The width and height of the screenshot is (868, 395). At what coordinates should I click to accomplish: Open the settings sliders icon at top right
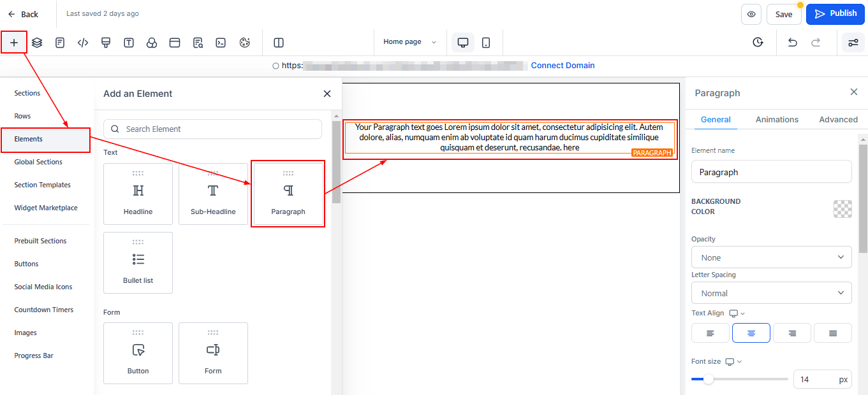852,43
